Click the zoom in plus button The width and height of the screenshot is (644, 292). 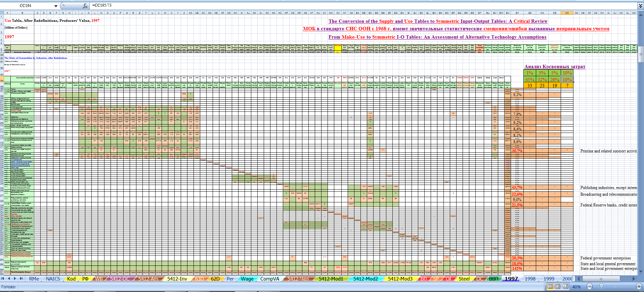pyautogui.click(x=639, y=287)
